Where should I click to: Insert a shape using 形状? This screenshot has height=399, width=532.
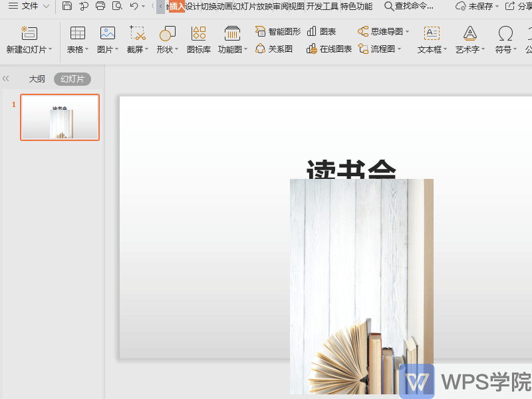(x=166, y=40)
